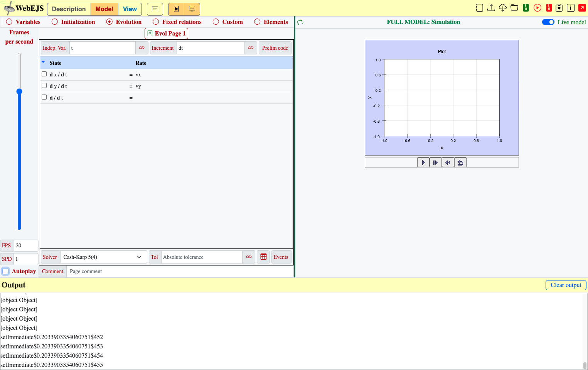Image resolution: width=588 pixels, height=370 pixels.
Task: Click the Prelim code button
Action: pos(275,48)
